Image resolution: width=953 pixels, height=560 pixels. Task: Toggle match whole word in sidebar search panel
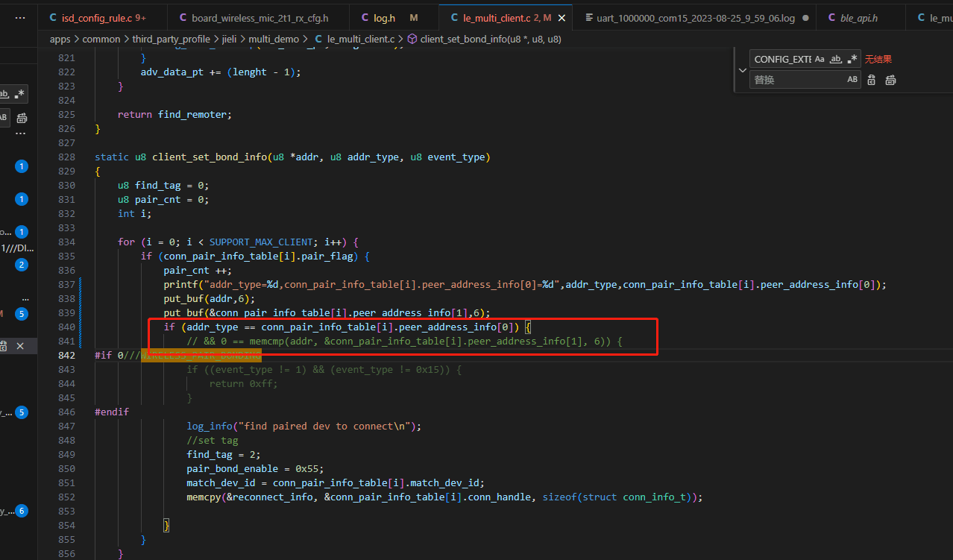pos(4,94)
